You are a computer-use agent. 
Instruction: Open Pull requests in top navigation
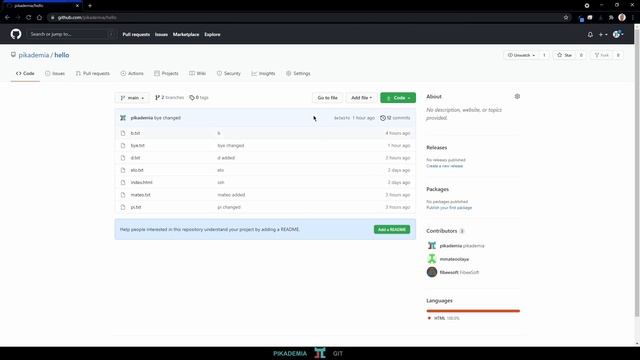(x=136, y=35)
